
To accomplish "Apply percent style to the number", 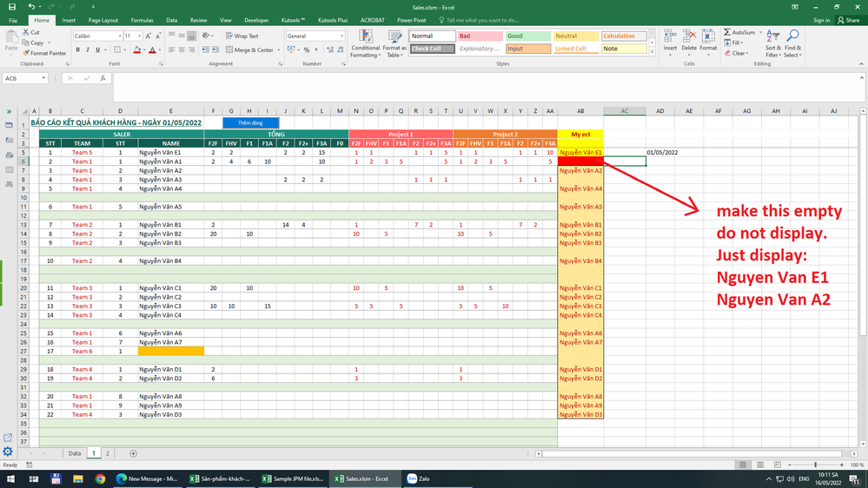I will 307,49.
